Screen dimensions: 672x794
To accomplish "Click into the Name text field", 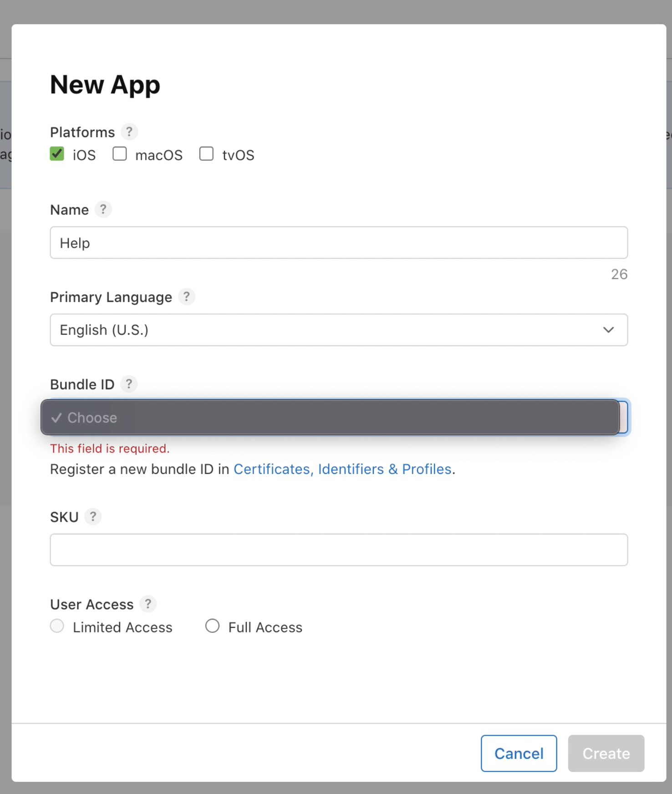I will 339,243.
